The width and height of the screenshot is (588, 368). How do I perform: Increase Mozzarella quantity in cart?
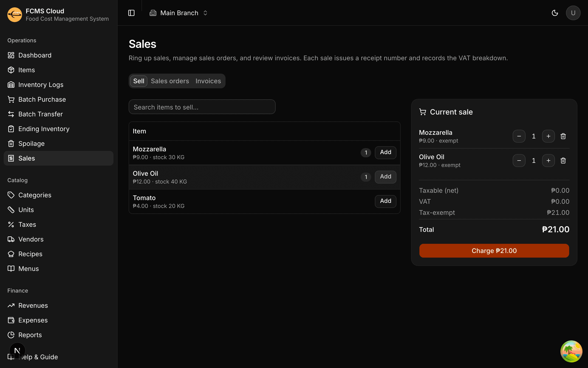548,136
